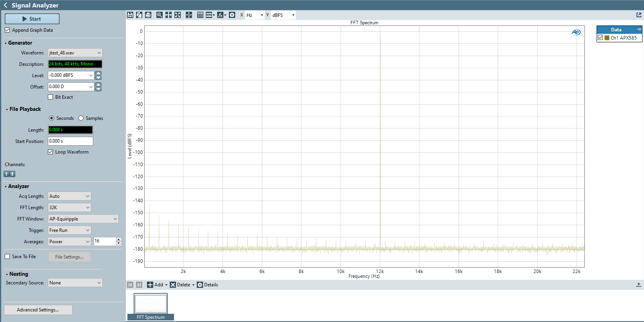The image size is (644, 322).
Task: Select the Seconds radio button
Action: tap(51, 118)
